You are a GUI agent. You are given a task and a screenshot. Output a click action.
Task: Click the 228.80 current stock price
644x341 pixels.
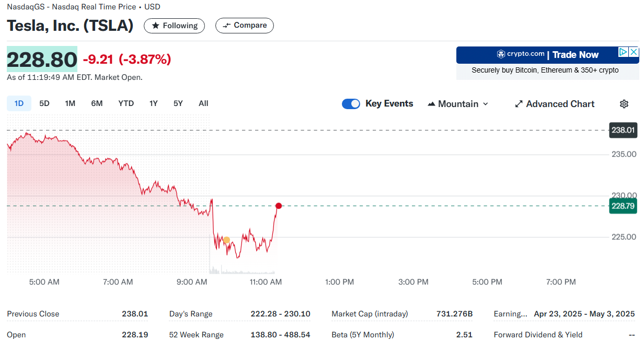[x=42, y=59]
